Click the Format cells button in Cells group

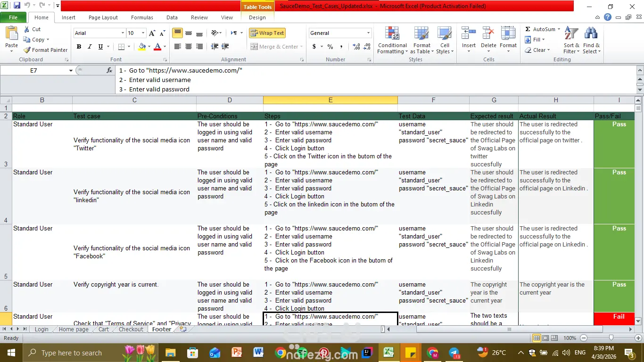[x=508, y=41]
